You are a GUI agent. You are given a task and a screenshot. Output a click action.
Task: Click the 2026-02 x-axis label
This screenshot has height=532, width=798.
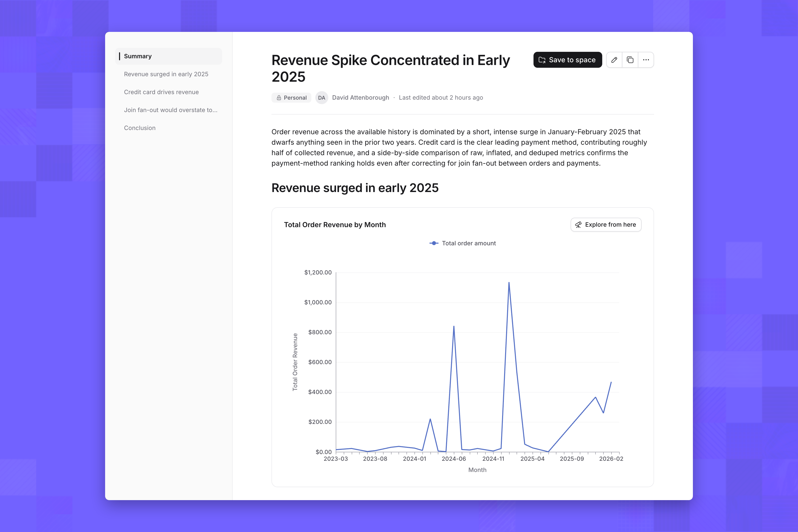(611, 459)
